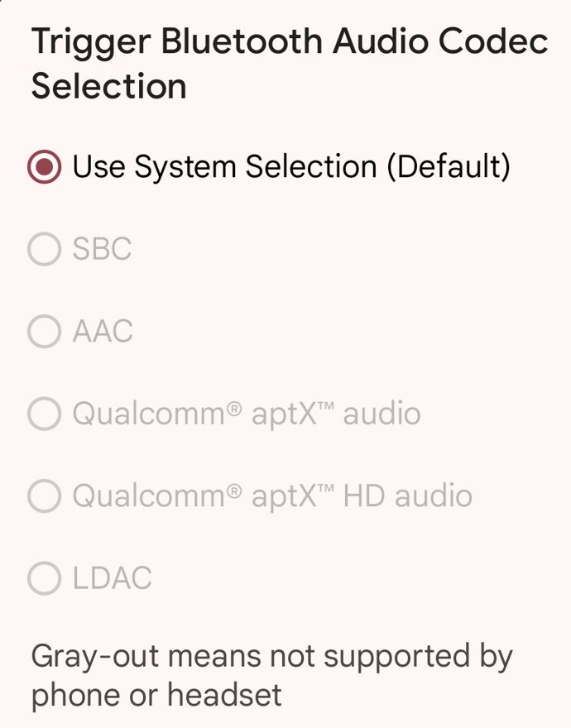Click the "Gray-out means not supported by" note

pos(271,656)
